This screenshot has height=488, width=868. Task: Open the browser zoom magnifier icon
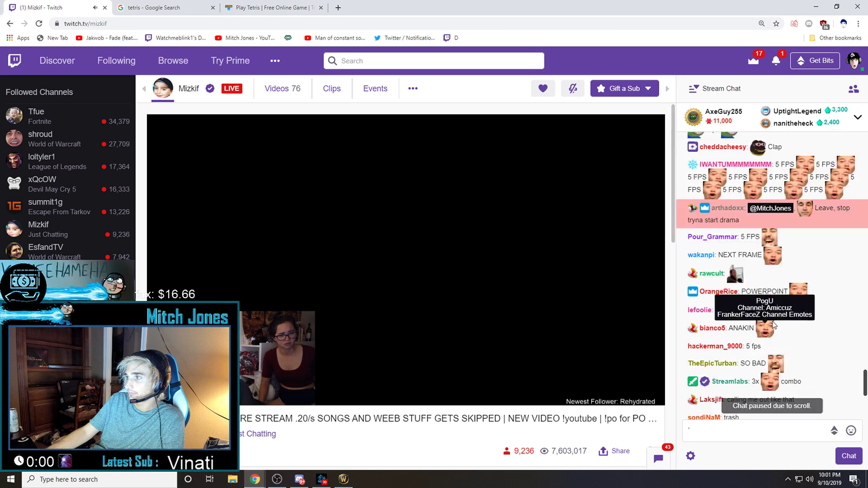point(762,23)
